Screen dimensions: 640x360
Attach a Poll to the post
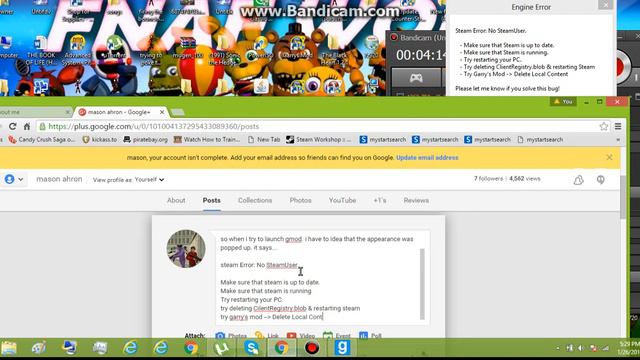tap(370, 336)
